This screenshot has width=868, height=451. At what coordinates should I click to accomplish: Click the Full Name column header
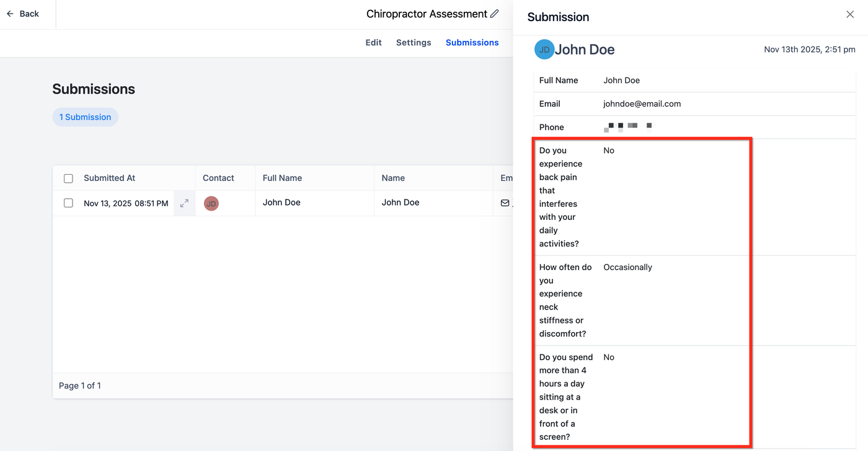282,178
